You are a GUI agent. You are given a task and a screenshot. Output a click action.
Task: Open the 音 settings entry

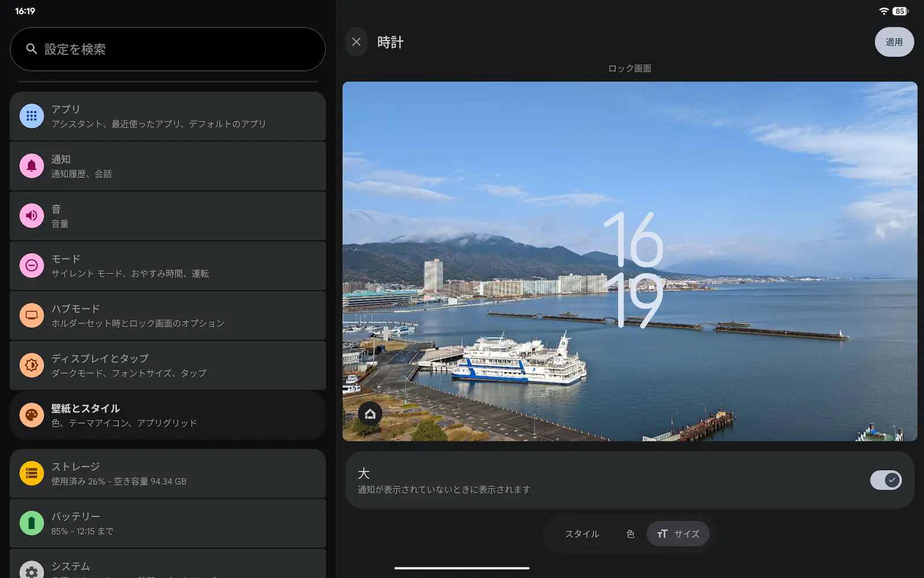[x=167, y=216]
